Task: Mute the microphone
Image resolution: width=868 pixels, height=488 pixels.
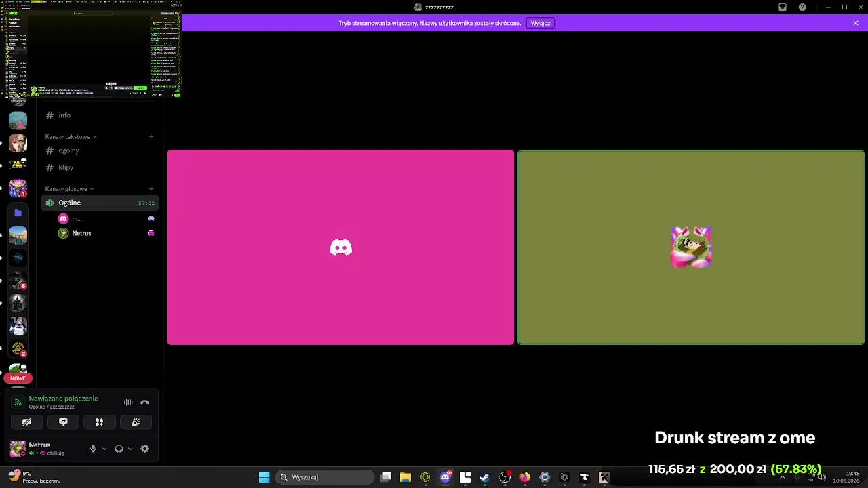Action: click(94, 449)
